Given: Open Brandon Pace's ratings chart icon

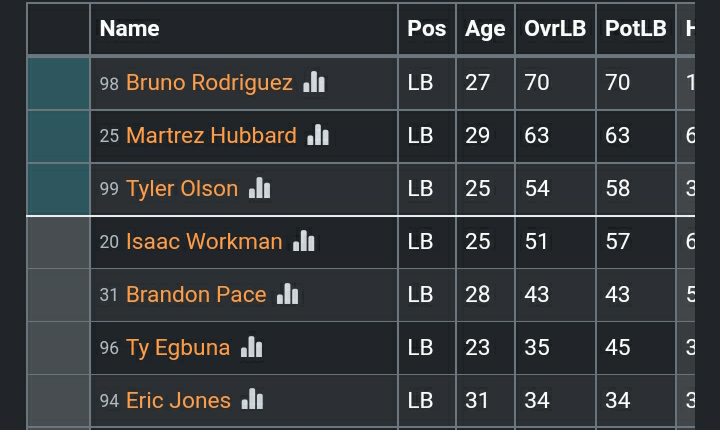Looking at the screenshot, I should pos(288,294).
